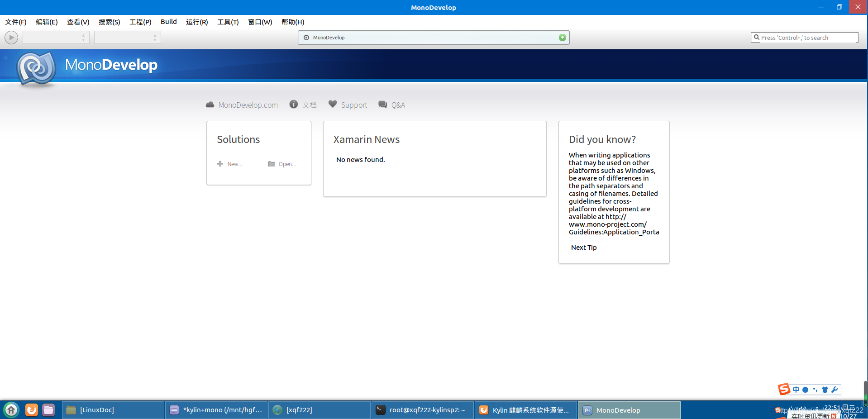Click 'No news found.' text
Screen dimensions: 868x419
coord(361,160)
